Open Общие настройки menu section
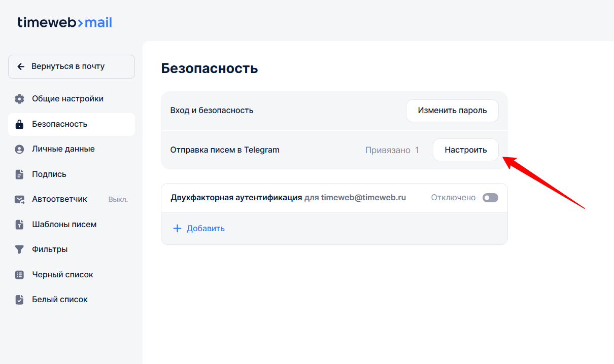 [67, 99]
